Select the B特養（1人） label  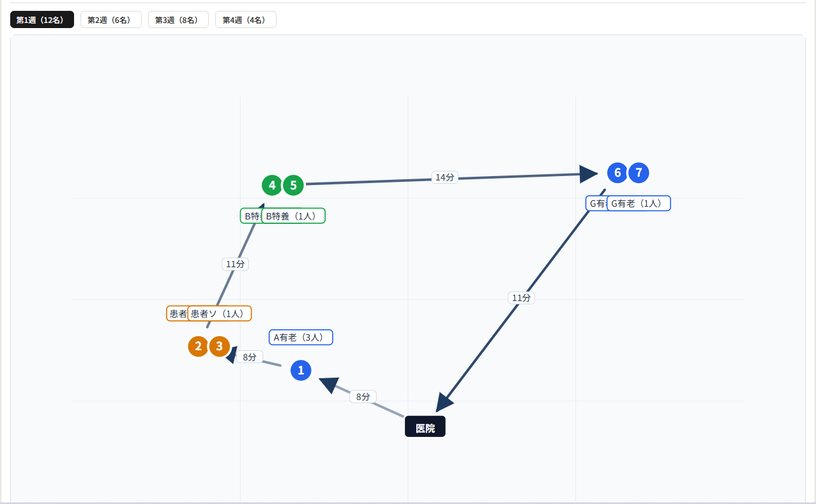point(293,216)
